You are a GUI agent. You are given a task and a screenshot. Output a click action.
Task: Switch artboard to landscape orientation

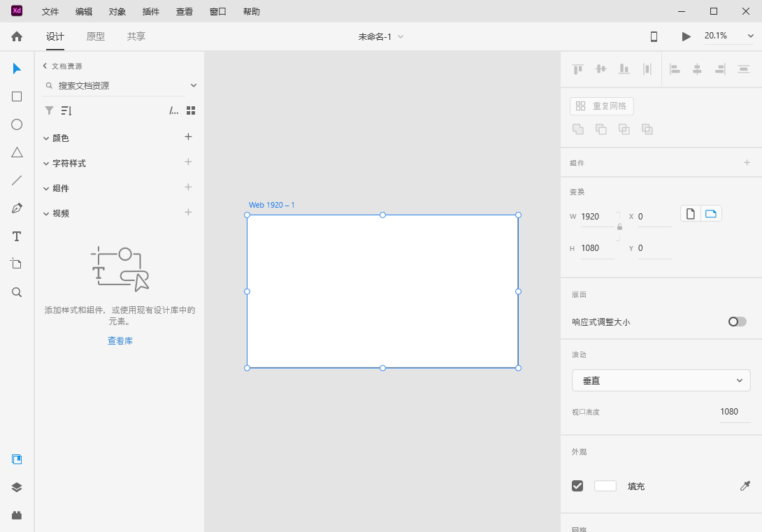point(711,214)
